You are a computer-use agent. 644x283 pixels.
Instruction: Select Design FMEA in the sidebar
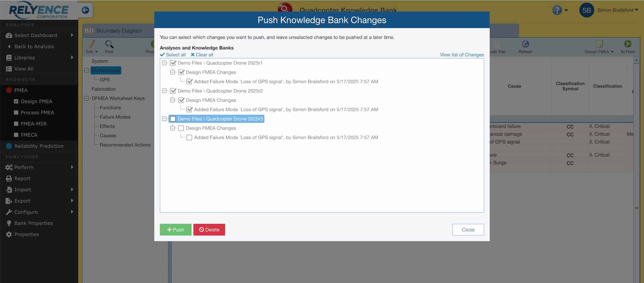37,102
